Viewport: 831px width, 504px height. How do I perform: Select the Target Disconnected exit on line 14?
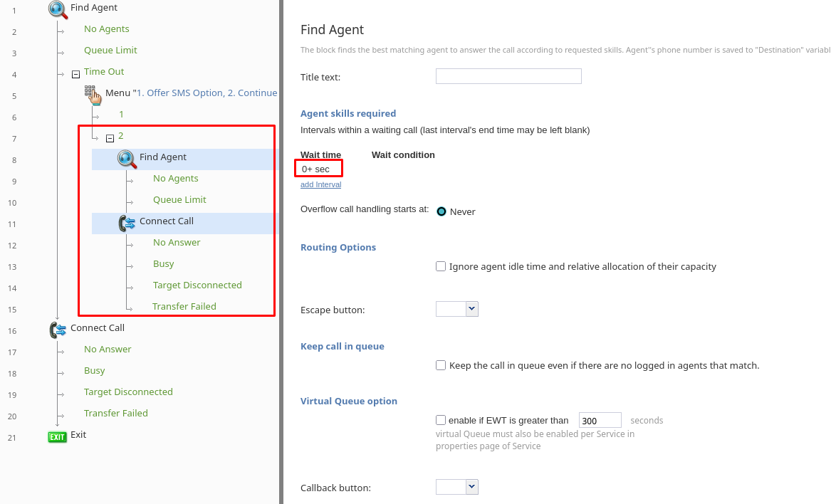coord(197,285)
